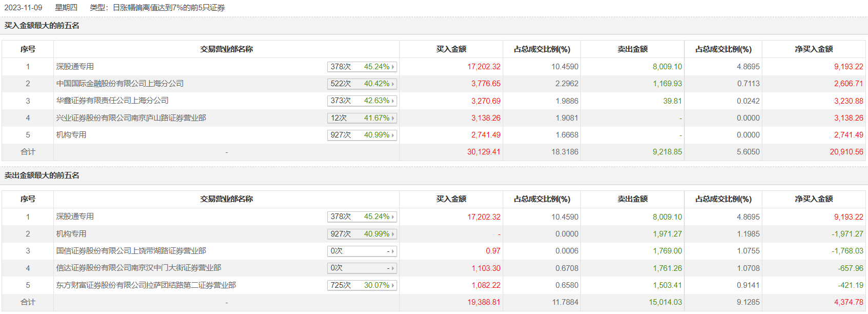Select the 1,971.27 sell amount cell
The height and width of the screenshot is (314, 868).
667,234
